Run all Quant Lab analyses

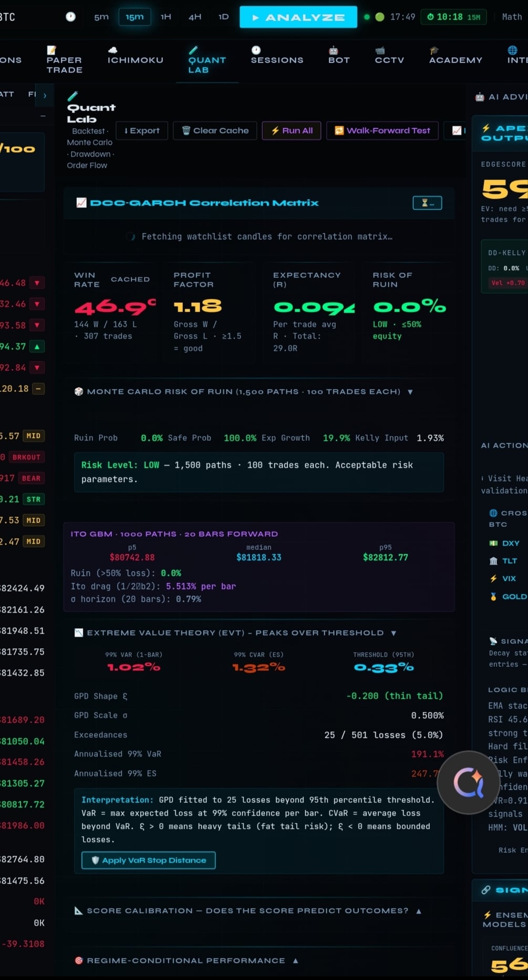click(x=292, y=130)
